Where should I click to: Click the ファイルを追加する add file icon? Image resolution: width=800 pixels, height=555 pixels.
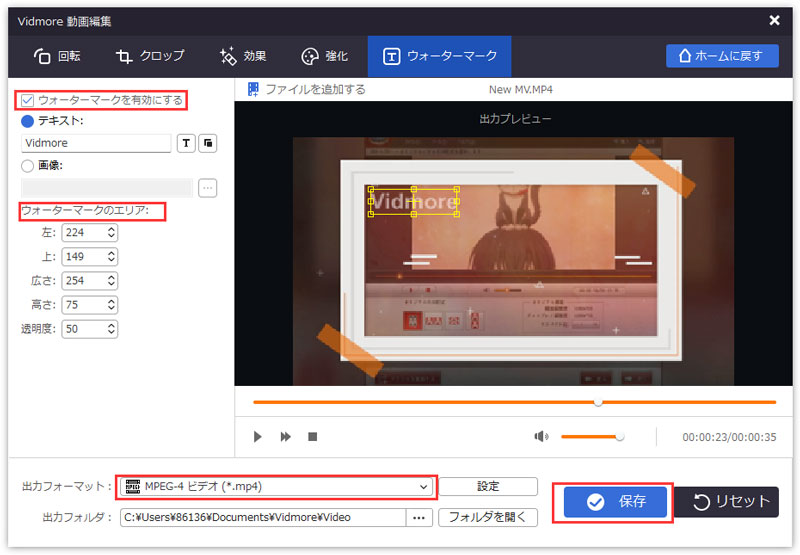253,90
